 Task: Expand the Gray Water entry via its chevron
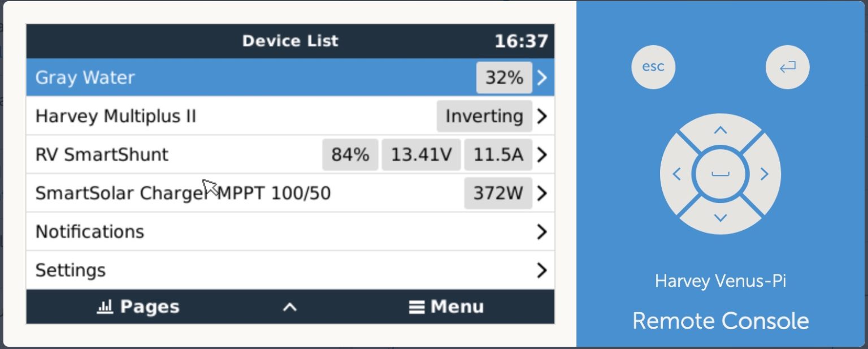pyautogui.click(x=541, y=77)
